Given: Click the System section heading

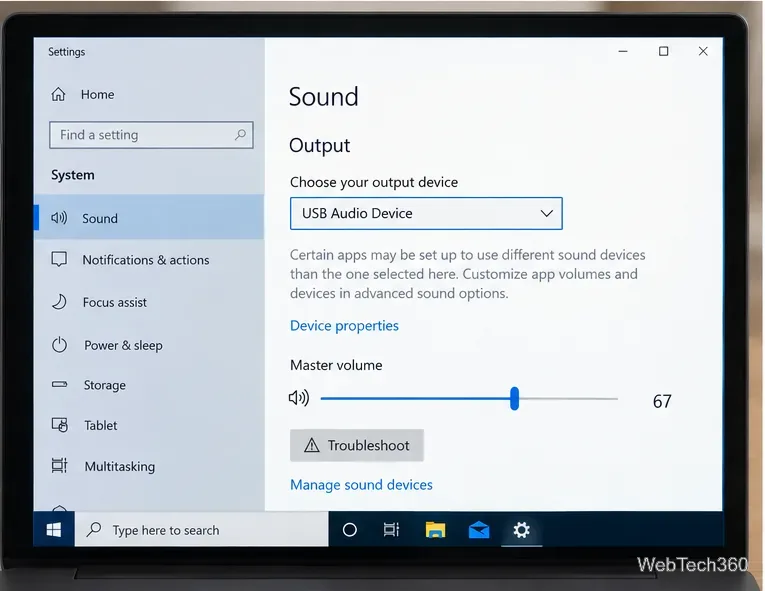Looking at the screenshot, I should [73, 175].
